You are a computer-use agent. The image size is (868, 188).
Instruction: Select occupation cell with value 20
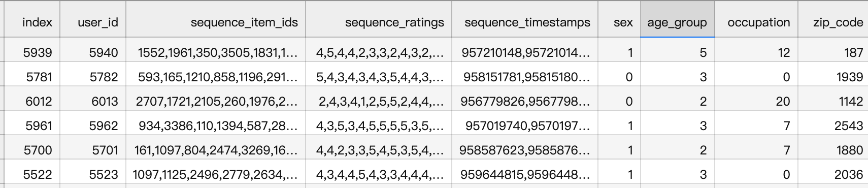(756, 101)
